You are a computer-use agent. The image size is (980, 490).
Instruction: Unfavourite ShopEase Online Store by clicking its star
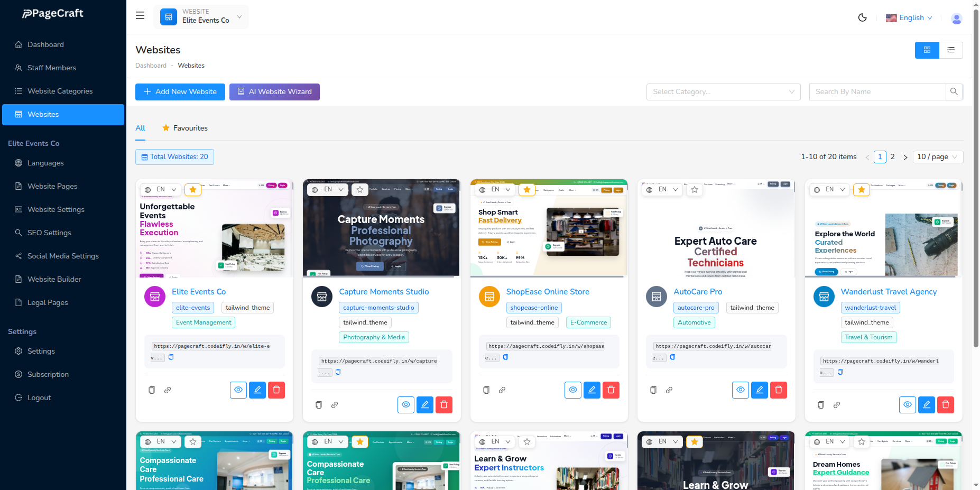pos(527,189)
